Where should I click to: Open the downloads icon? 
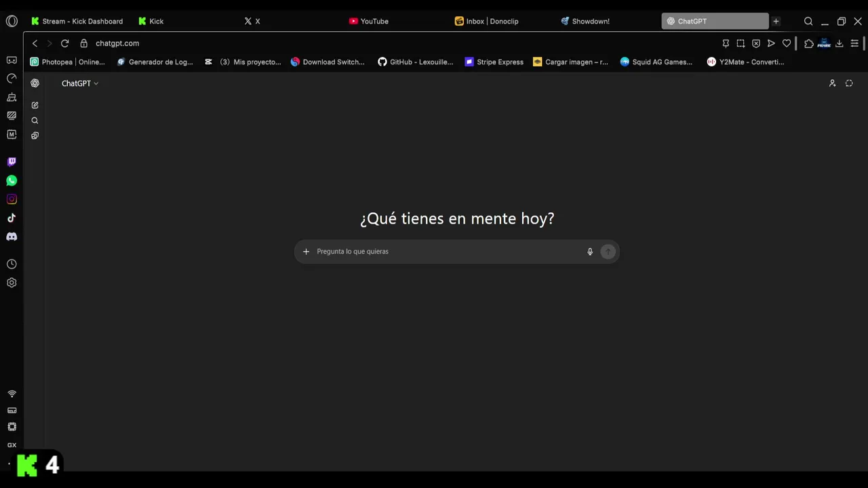click(x=839, y=43)
